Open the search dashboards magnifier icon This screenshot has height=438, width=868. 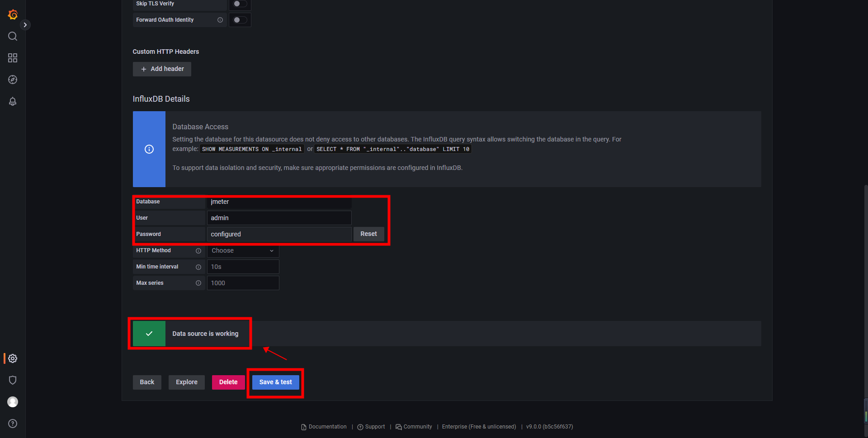click(x=13, y=36)
